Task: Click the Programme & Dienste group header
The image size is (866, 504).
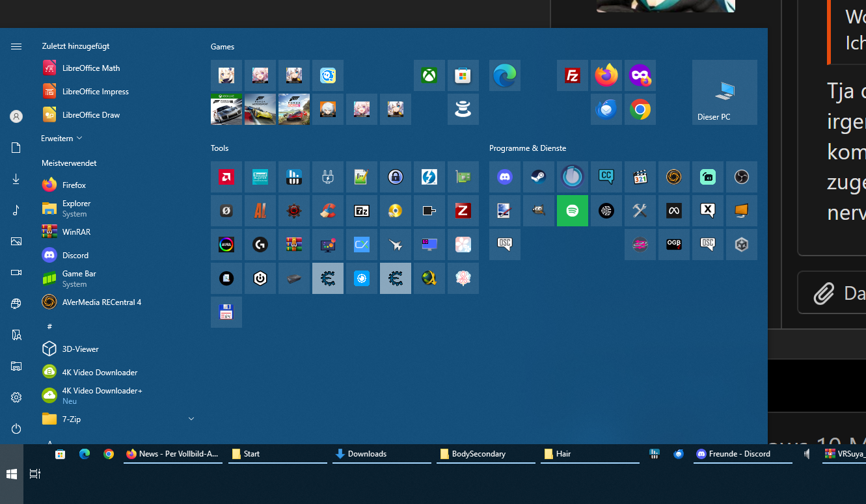Action: coord(528,148)
